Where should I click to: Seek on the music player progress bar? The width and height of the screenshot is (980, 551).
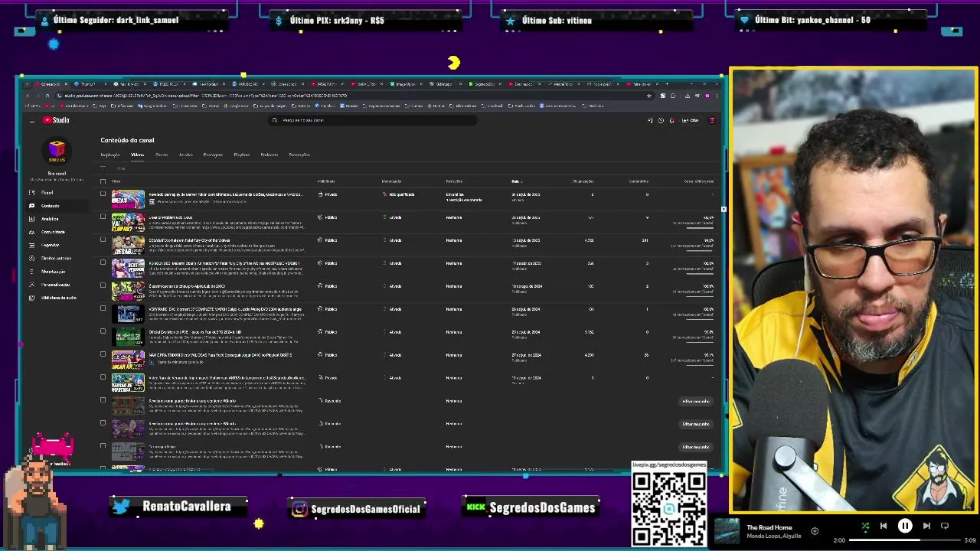[906, 540]
